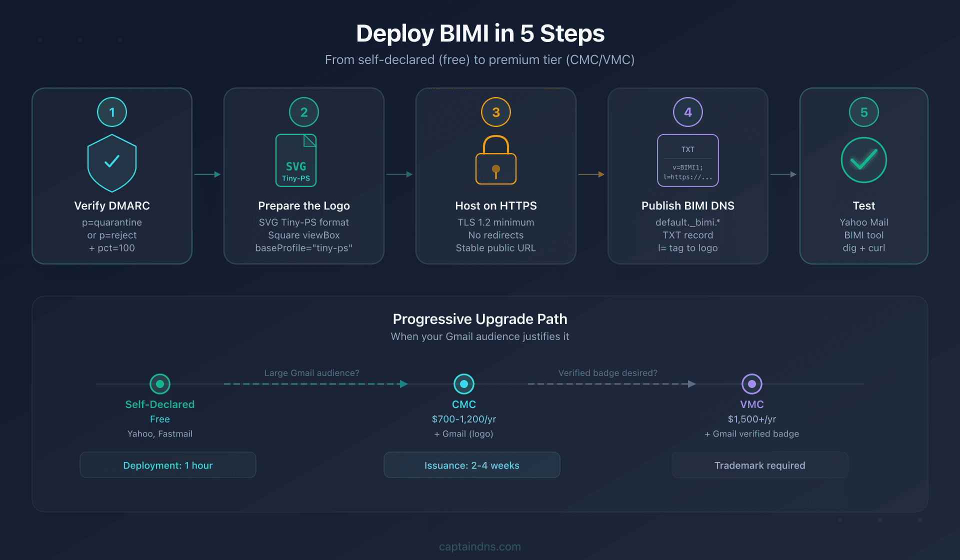Click the + Gmail verified badge text
Image resolution: width=960 pixels, height=560 pixels.
(x=752, y=433)
